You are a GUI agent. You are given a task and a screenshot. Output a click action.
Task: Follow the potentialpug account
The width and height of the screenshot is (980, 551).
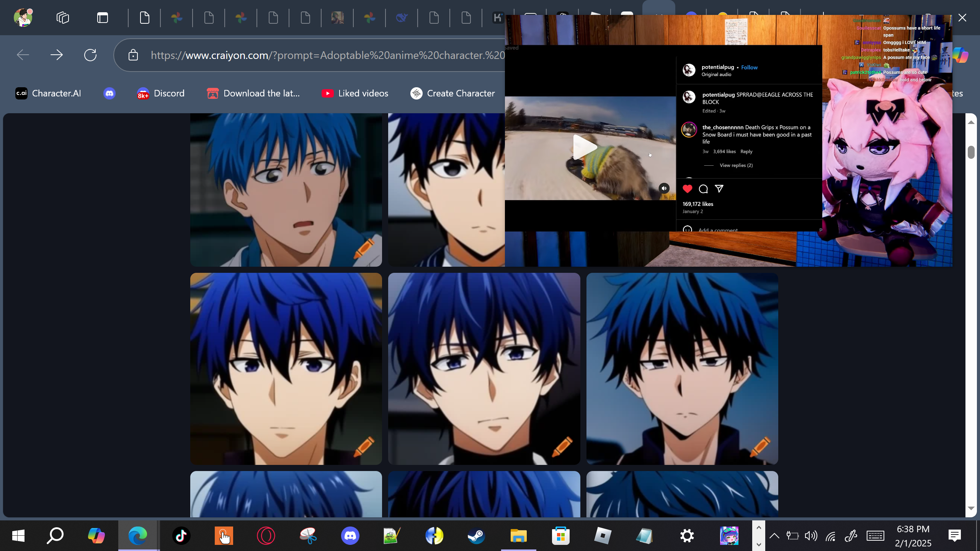[x=749, y=67]
